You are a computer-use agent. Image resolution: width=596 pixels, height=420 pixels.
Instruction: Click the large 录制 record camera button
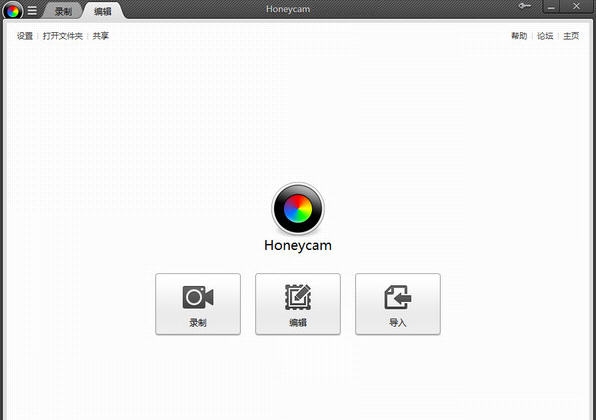198,304
